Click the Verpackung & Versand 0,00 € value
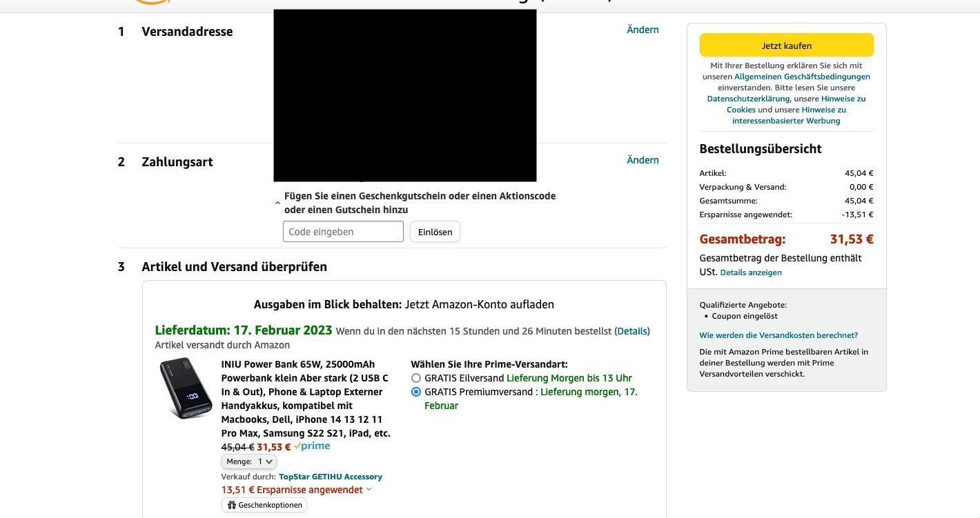 [861, 187]
